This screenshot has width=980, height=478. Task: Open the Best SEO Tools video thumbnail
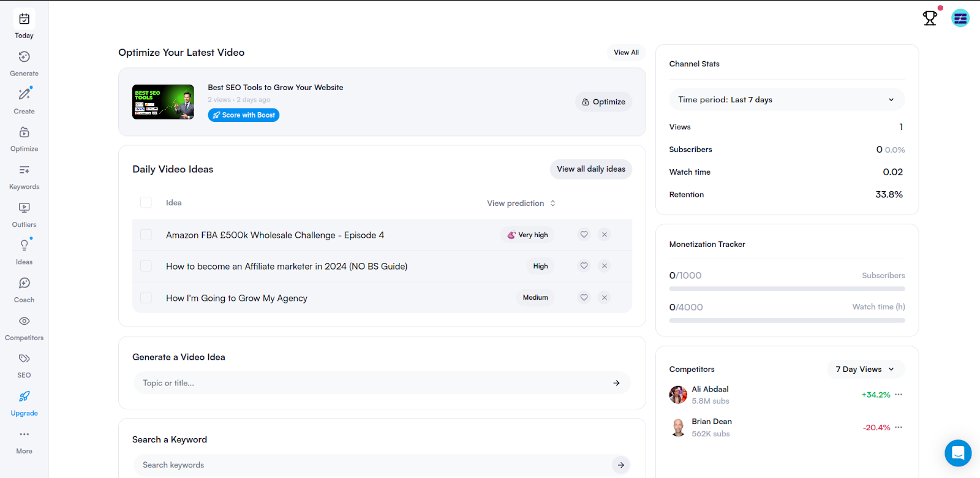click(163, 102)
